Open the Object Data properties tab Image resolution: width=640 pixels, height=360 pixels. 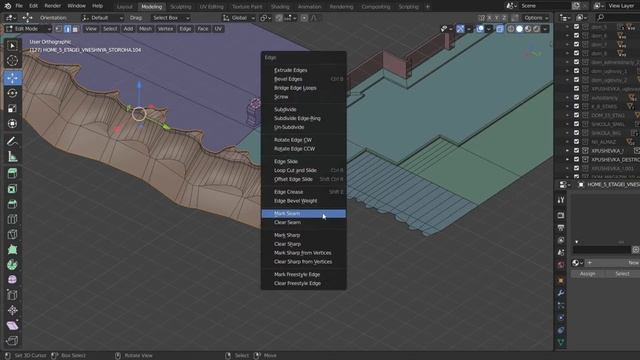[x=561, y=342]
